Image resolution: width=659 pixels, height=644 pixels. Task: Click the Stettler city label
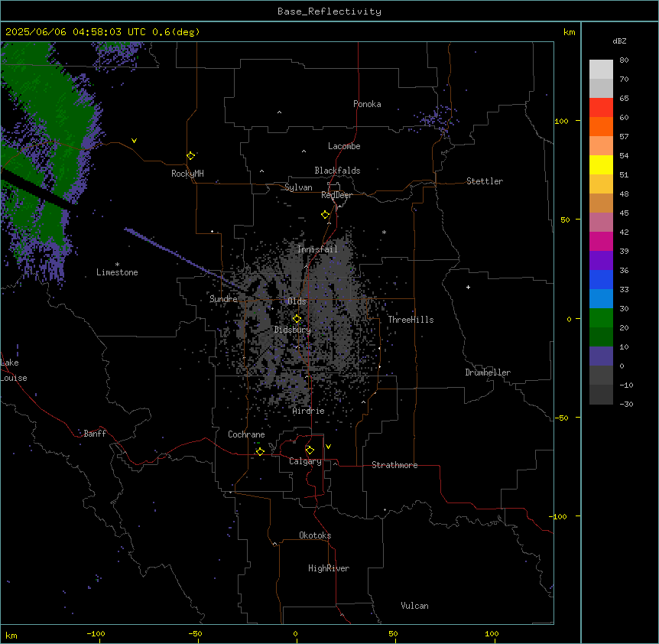(x=485, y=181)
